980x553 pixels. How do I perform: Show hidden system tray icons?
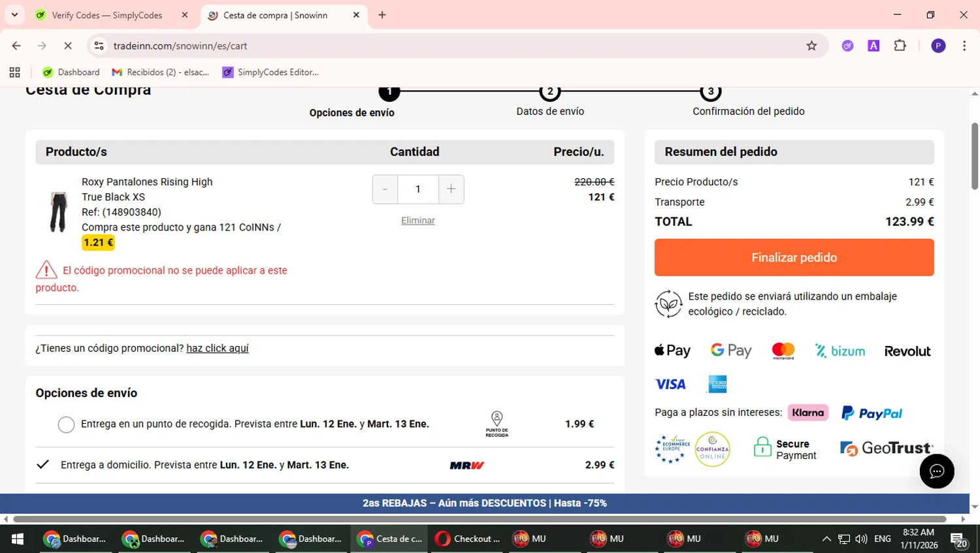pyautogui.click(x=826, y=539)
